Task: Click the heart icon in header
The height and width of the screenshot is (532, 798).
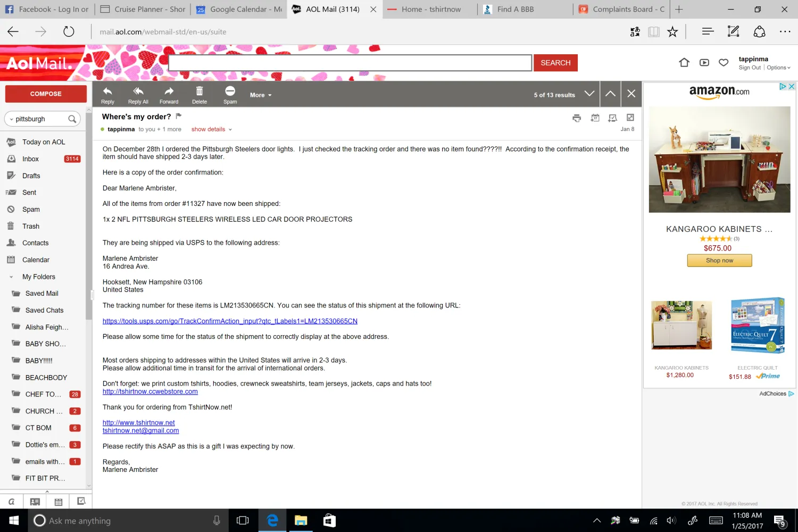Action: tap(724, 63)
